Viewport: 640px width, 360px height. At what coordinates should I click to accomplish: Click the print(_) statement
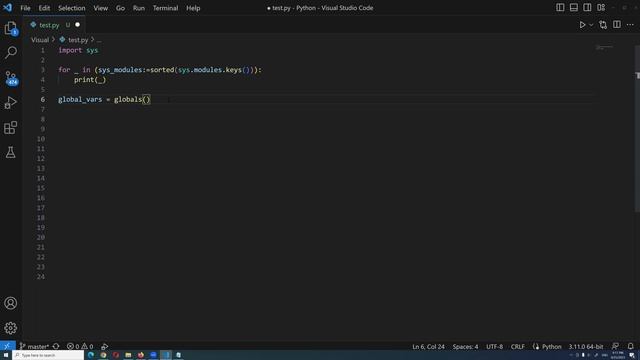[90, 80]
